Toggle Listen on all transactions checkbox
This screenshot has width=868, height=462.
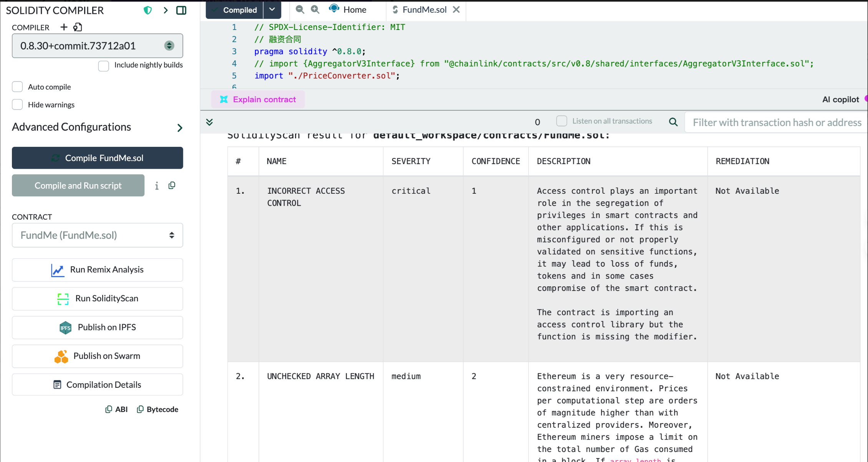tap(562, 121)
